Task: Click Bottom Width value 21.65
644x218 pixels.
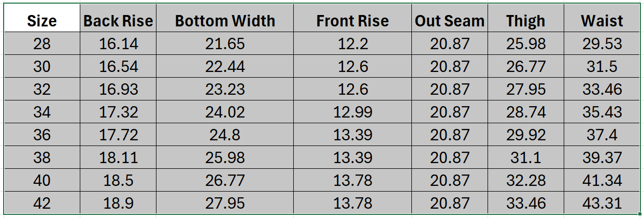Action: [x=225, y=44]
